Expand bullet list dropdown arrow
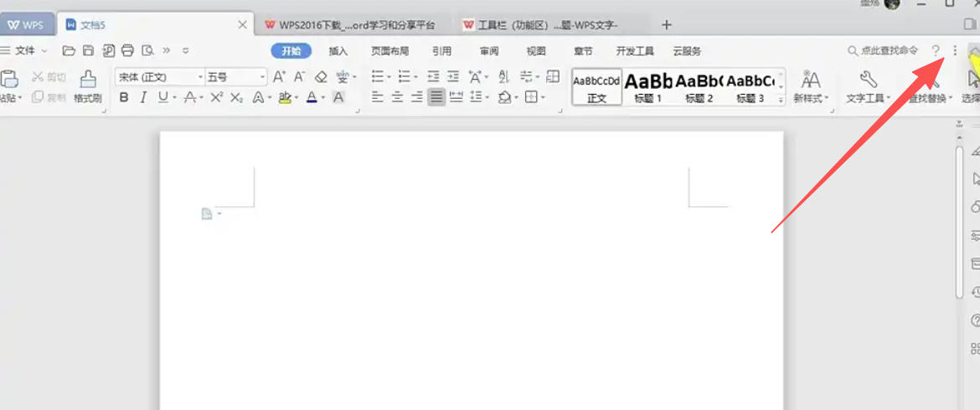 pyautogui.click(x=389, y=77)
